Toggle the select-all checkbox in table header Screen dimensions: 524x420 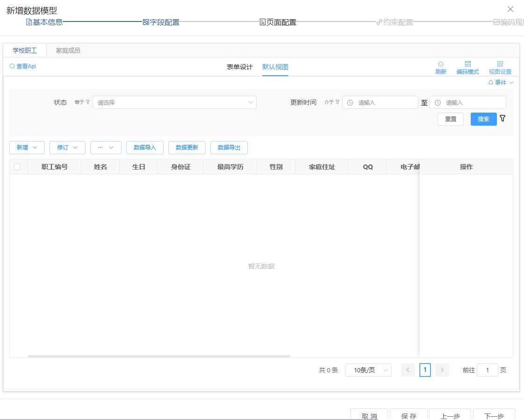(17, 167)
